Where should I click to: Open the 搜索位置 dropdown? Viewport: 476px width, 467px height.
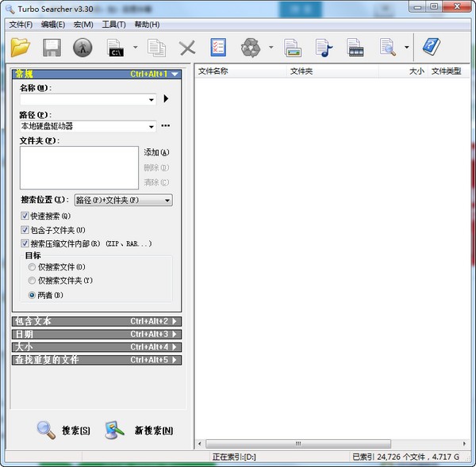[x=124, y=201]
